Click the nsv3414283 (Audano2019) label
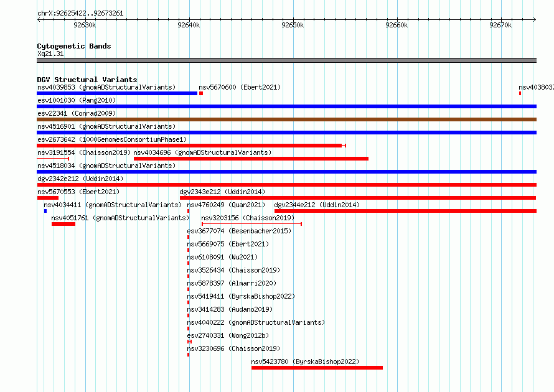Image resolution: width=554 pixels, height=392 pixels. pos(230,309)
